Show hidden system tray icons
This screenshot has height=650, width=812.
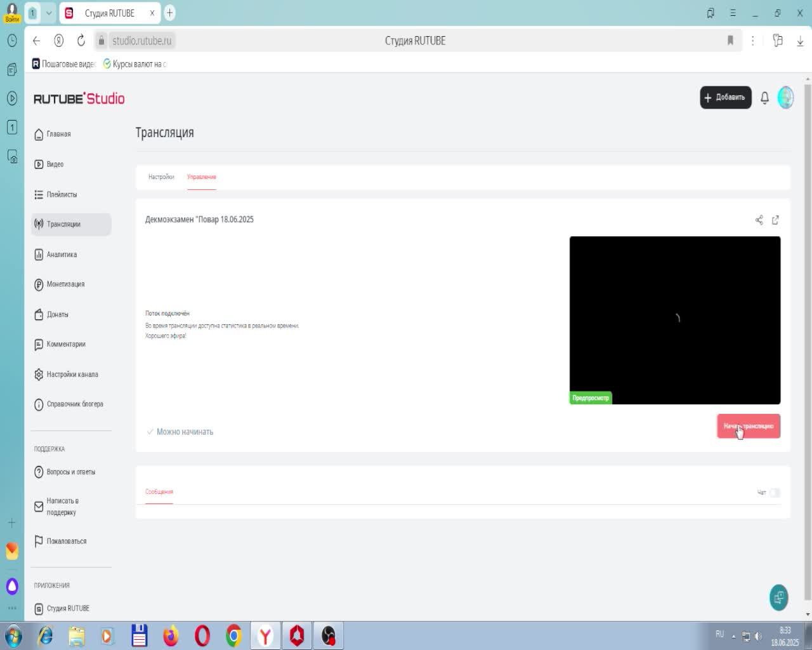coord(733,636)
